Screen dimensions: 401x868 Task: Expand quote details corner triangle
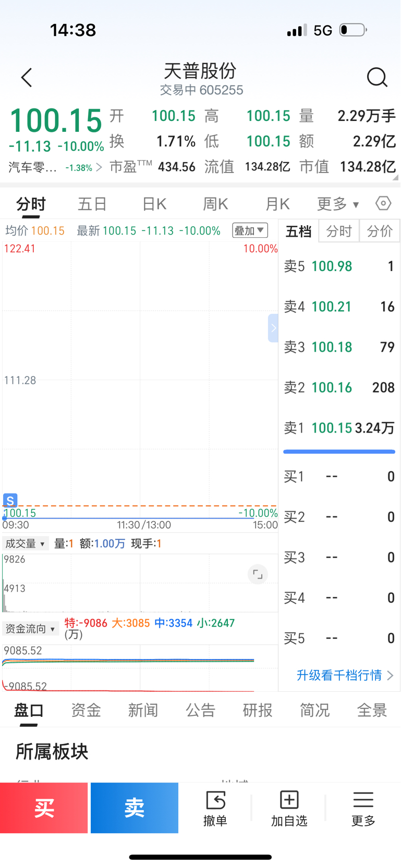[396, 177]
